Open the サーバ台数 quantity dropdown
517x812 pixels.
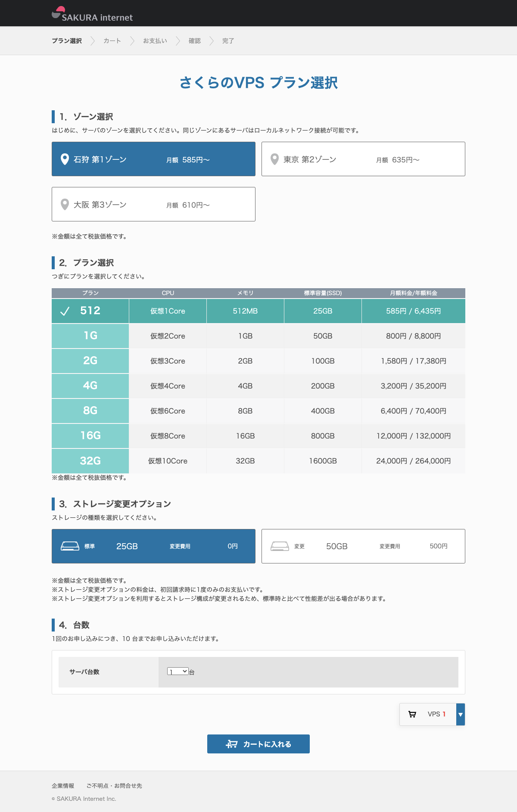pyautogui.click(x=178, y=672)
